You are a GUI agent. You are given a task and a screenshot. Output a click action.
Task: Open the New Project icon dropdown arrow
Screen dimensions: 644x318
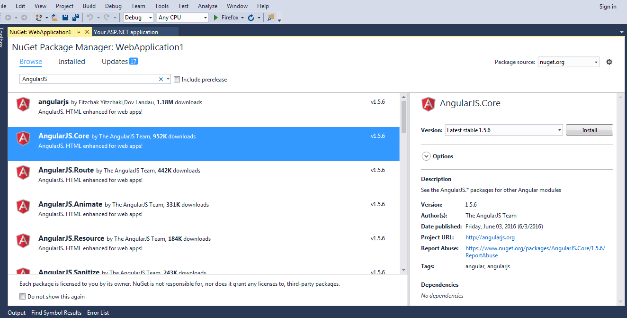pos(47,18)
